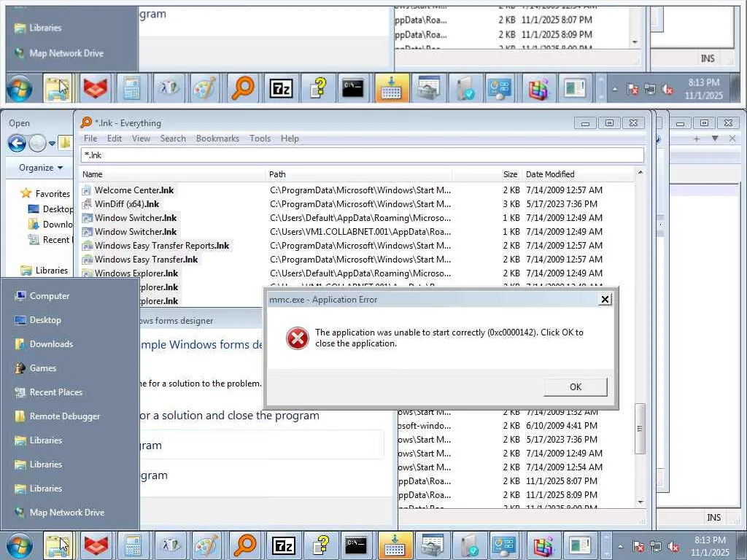
Task: Open the lambda icon app in bottom taskbar
Action: click(x=170, y=545)
